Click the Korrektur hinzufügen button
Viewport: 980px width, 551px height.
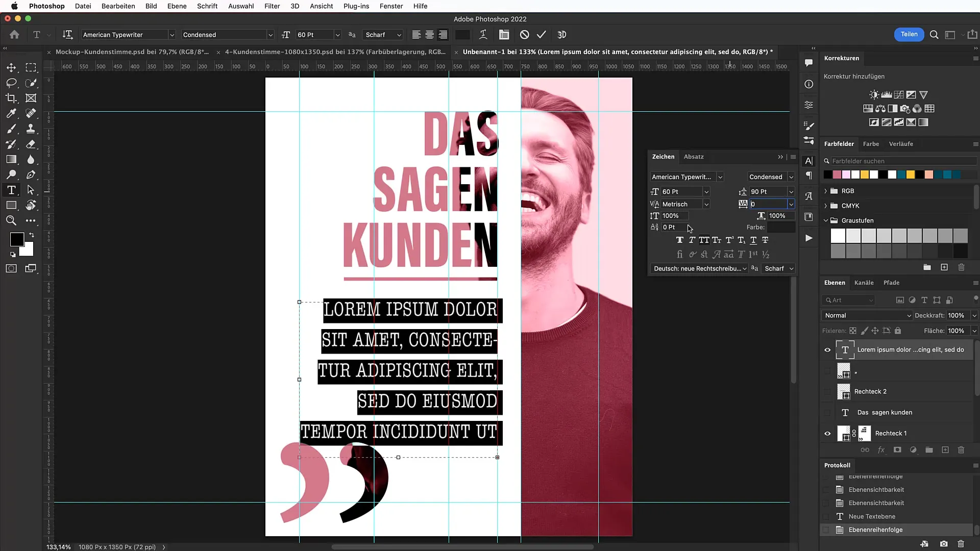(854, 76)
